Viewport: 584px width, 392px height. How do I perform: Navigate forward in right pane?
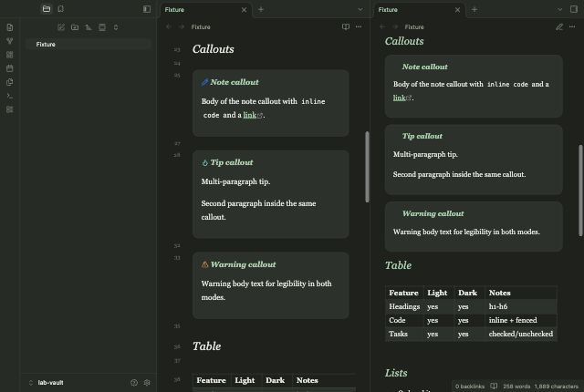point(395,26)
